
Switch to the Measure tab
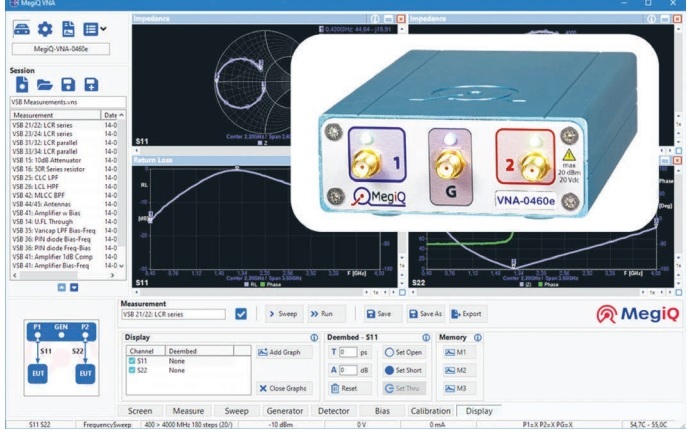click(188, 411)
